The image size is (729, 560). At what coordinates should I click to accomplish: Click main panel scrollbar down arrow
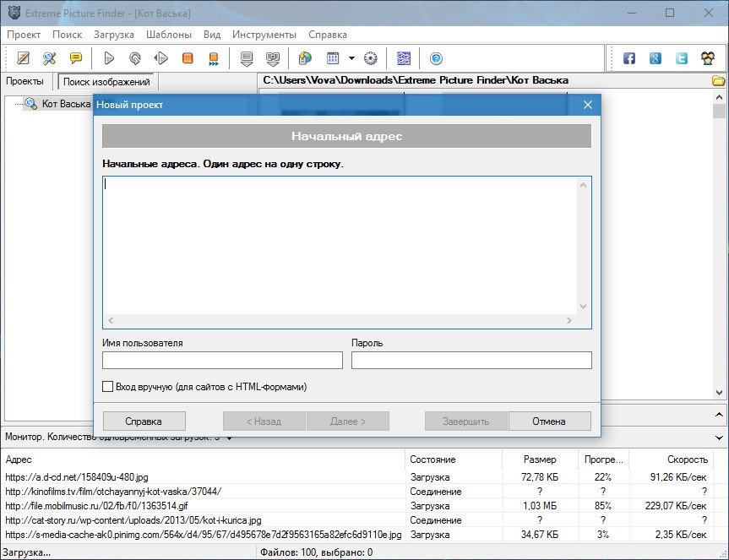719,393
